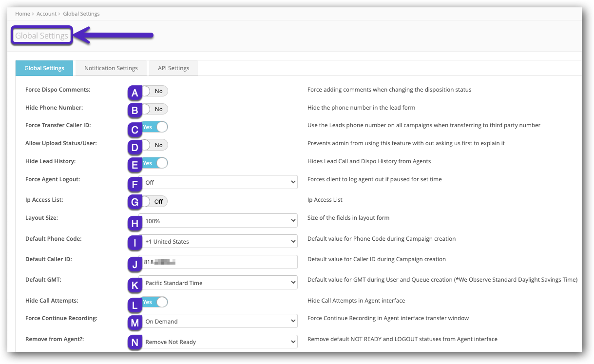Viewport: 594px width, 364px height.
Task: Click the Global Settings breadcrumb entry
Action: coord(81,14)
